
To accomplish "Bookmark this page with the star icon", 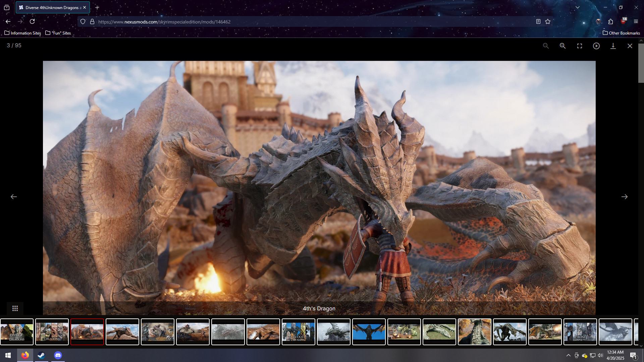I will coord(548,22).
